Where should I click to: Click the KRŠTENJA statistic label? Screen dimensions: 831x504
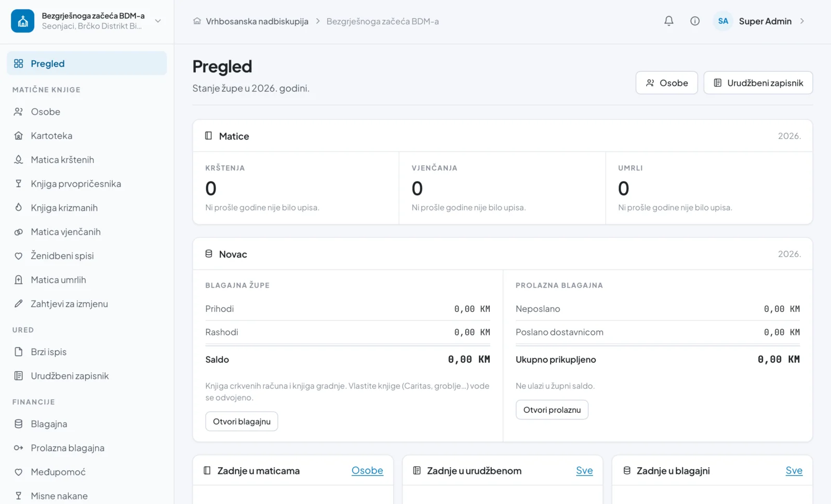pyautogui.click(x=225, y=168)
